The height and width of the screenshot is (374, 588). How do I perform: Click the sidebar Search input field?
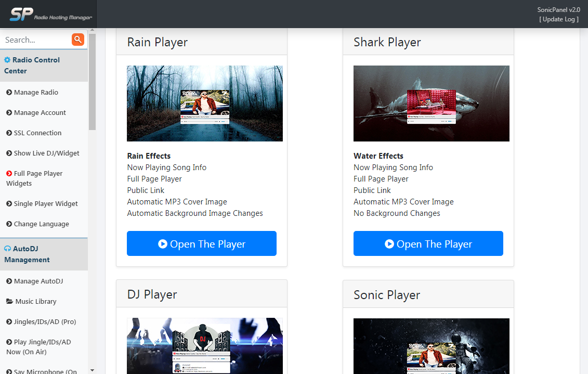(36, 40)
